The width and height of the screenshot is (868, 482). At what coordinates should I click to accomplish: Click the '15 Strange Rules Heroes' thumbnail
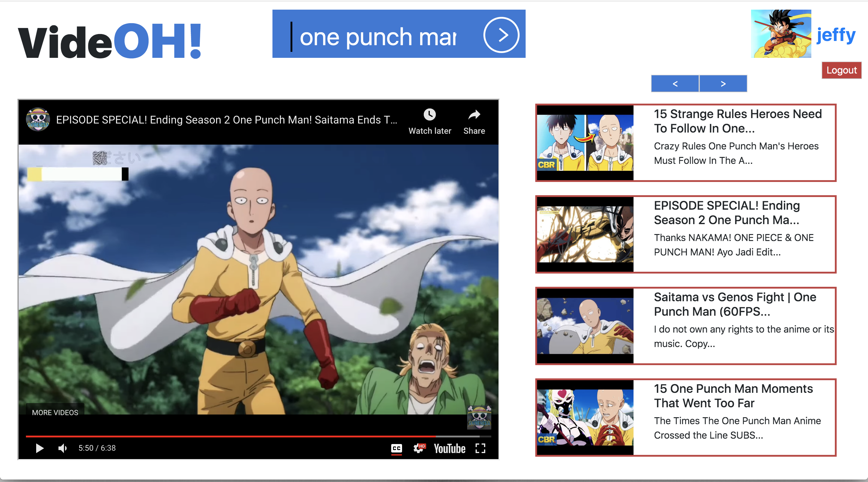tap(585, 143)
